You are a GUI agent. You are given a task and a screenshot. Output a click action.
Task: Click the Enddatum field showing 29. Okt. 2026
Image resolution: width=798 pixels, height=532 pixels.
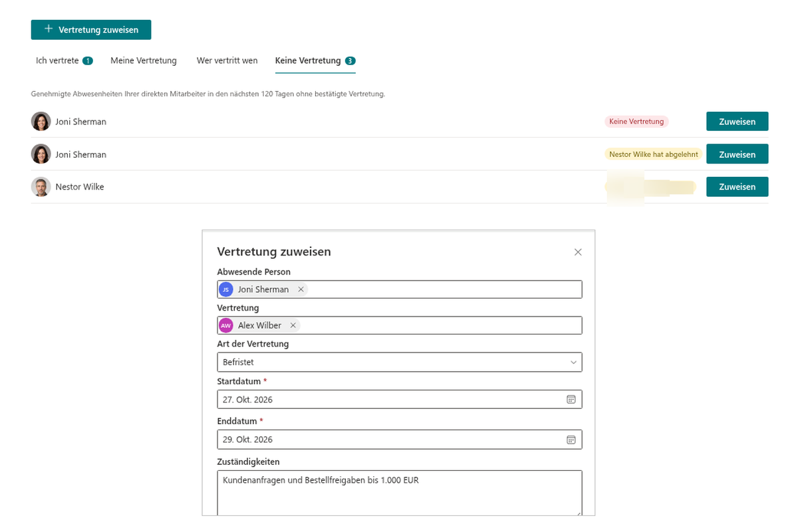coord(400,440)
